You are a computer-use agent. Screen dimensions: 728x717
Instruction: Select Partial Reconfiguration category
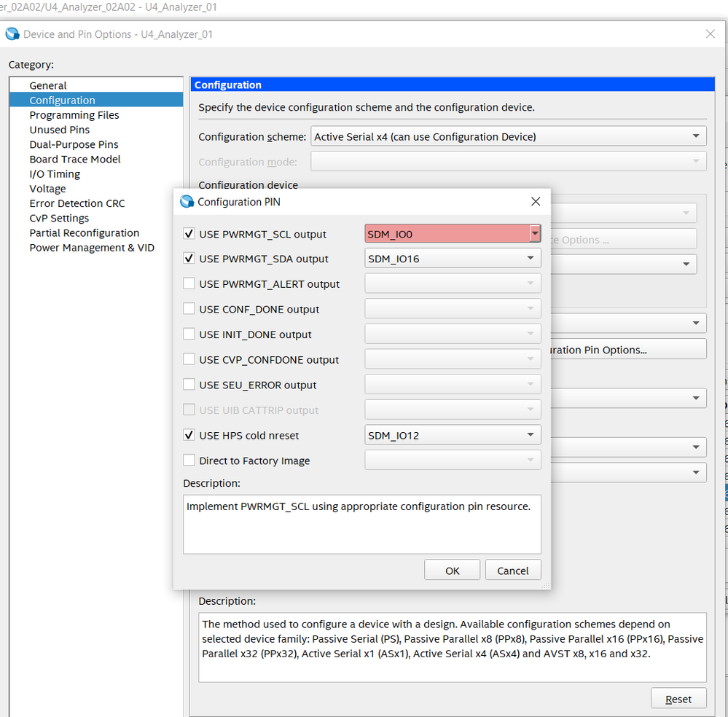pos(96,232)
